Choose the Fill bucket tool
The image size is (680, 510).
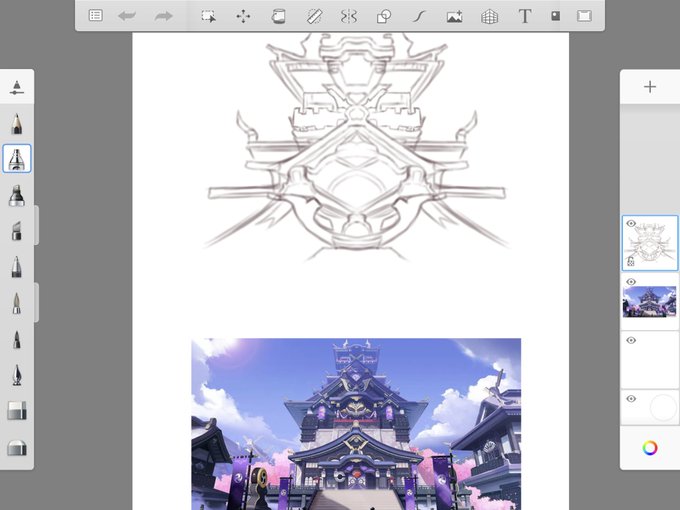(278, 16)
